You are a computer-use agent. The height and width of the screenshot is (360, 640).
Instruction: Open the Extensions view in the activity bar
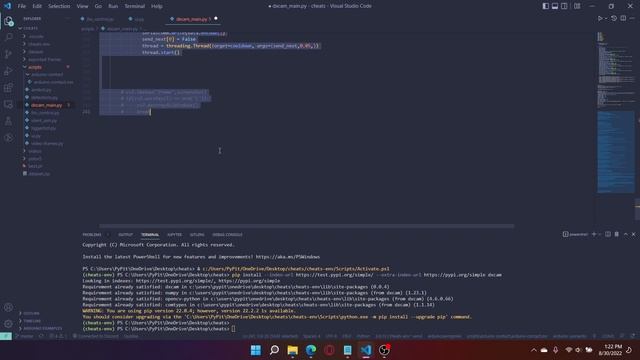(x=8, y=88)
